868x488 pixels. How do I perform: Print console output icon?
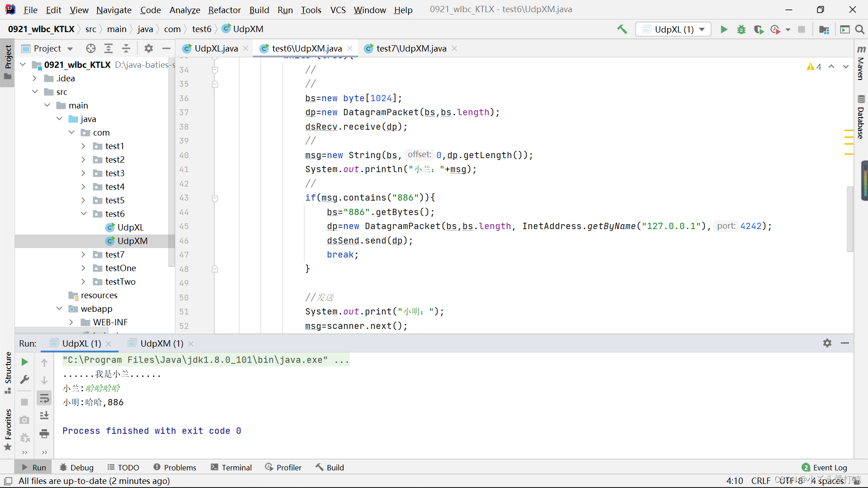(44, 434)
